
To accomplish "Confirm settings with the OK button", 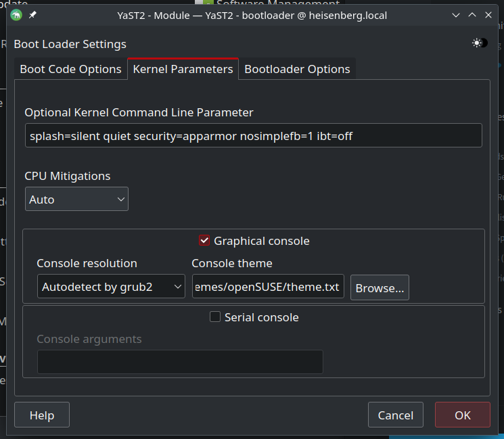I will tap(462, 415).
